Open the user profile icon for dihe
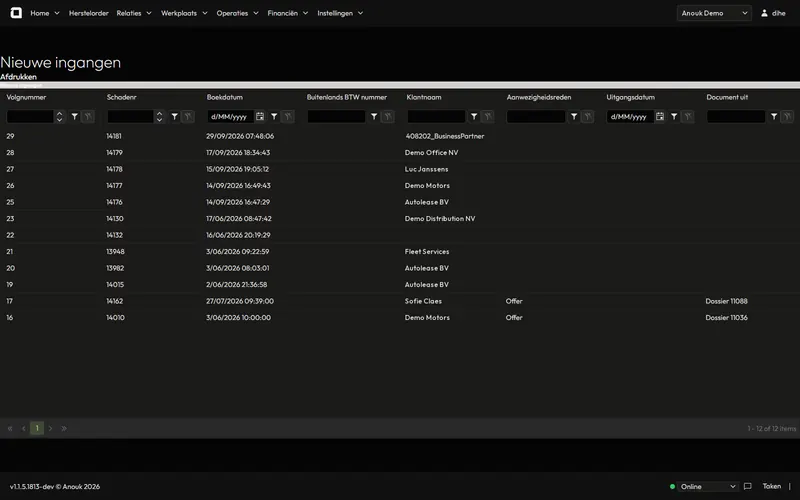This screenshot has width=800, height=500. click(x=764, y=13)
